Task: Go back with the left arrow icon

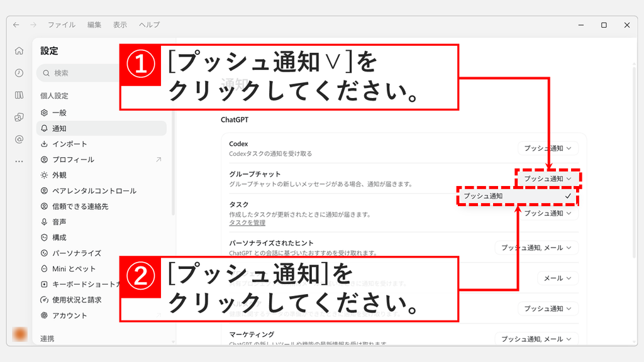Action: [16, 25]
